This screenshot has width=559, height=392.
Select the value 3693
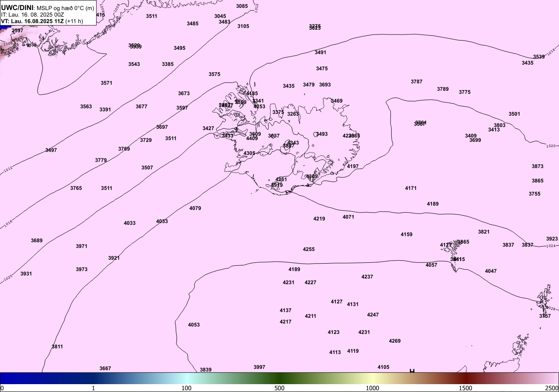click(325, 85)
